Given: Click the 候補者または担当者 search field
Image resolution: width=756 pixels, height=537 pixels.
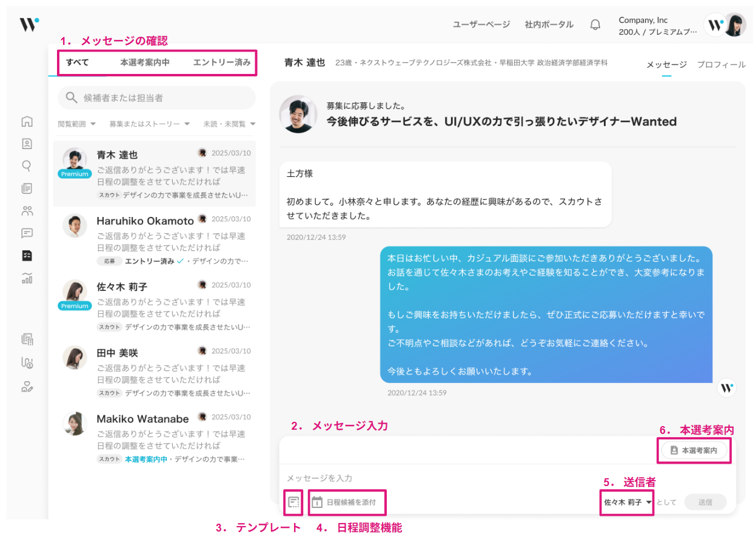Looking at the screenshot, I should click(156, 98).
